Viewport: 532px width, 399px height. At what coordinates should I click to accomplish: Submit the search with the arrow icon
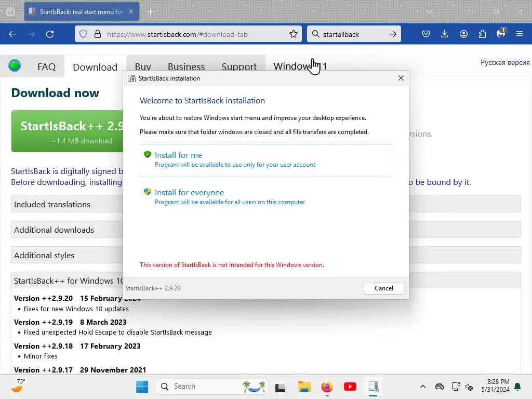click(x=393, y=34)
